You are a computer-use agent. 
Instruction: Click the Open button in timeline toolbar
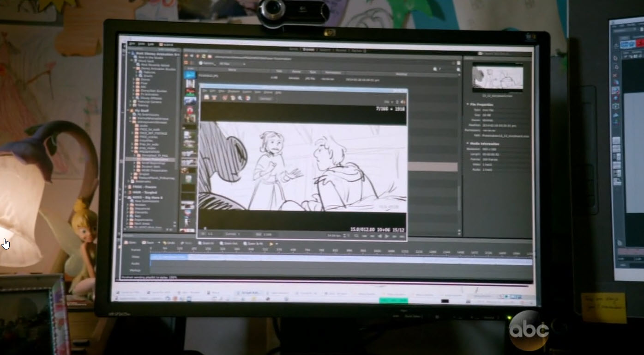pos(130,242)
